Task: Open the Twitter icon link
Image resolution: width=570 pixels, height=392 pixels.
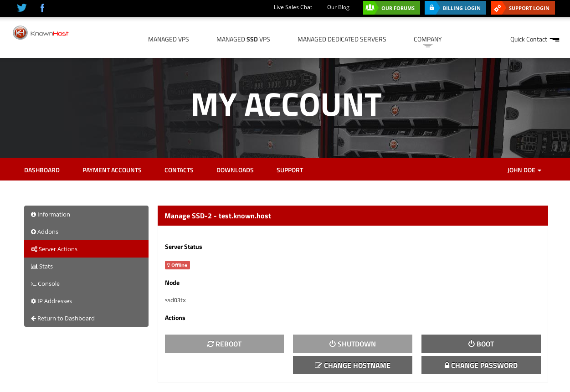Action: (22, 8)
